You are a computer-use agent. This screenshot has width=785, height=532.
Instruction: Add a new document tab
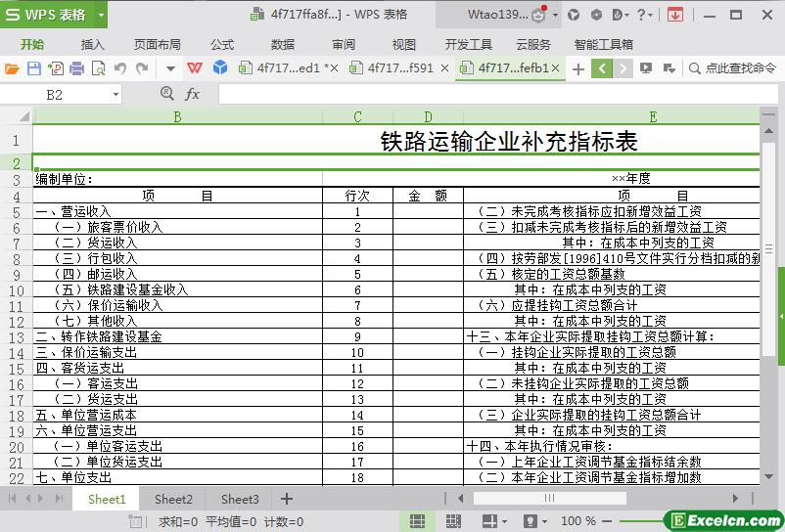(x=578, y=69)
